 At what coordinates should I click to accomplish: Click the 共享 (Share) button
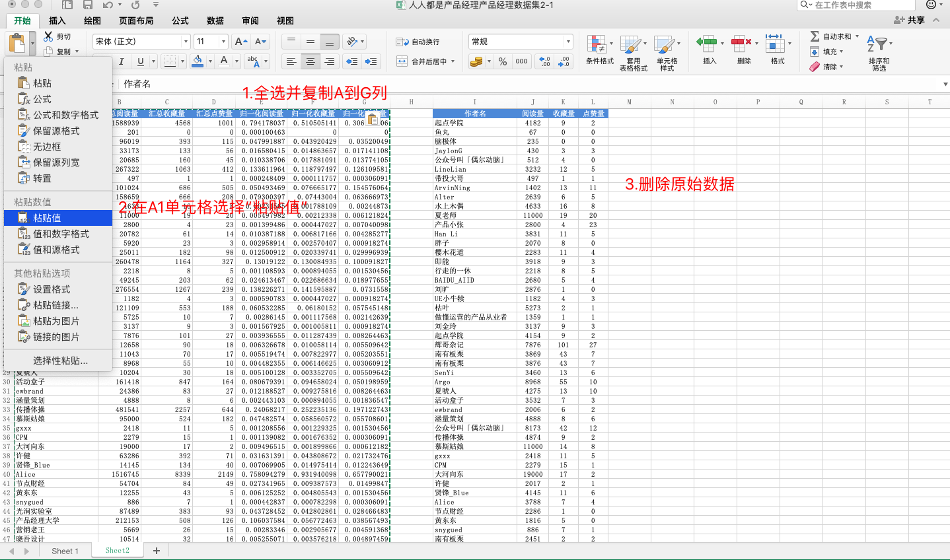909,20
